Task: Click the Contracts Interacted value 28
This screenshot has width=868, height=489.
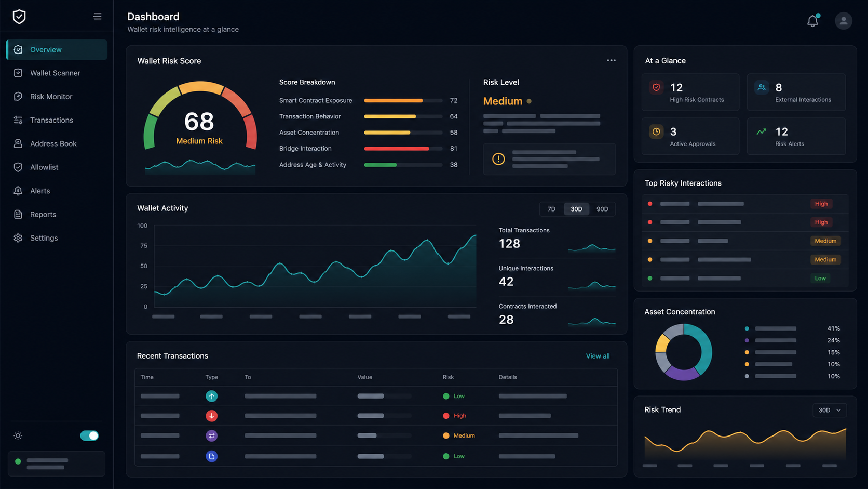Action: (506, 320)
